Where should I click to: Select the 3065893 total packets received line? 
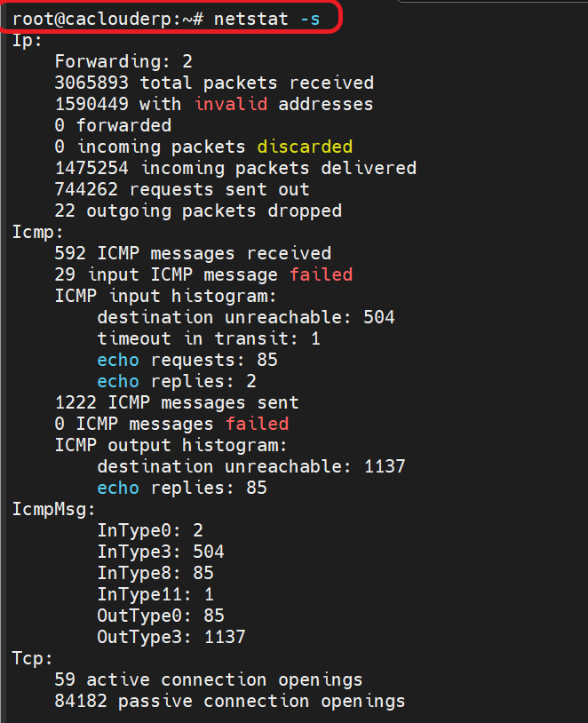[x=214, y=83]
